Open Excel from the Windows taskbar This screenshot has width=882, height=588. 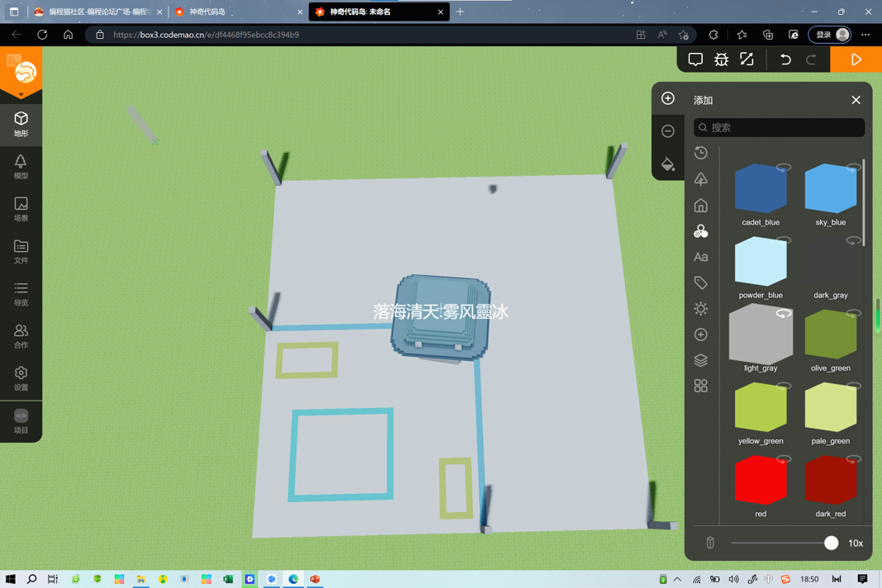pyautogui.click(x=228, y=579)
